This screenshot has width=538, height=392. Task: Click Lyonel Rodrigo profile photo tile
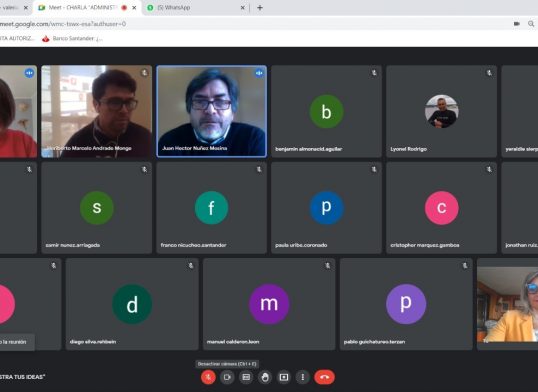click(x=441, y=111)
